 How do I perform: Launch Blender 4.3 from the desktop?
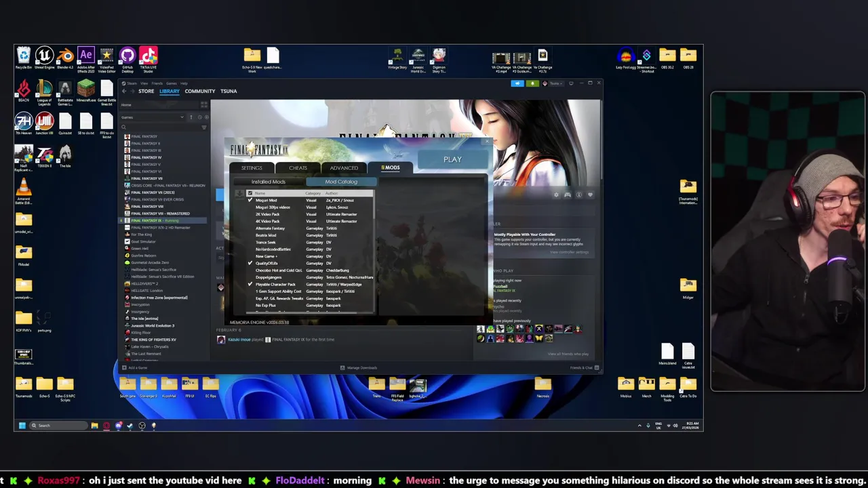[x=65, y=56]
